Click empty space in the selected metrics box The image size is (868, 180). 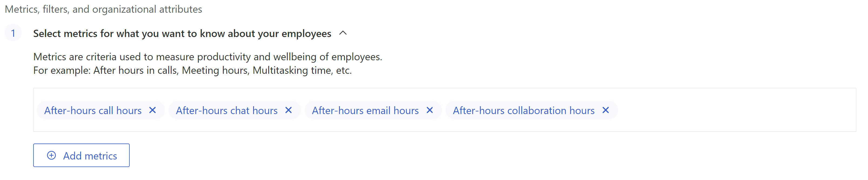click(x=735, y=110)
